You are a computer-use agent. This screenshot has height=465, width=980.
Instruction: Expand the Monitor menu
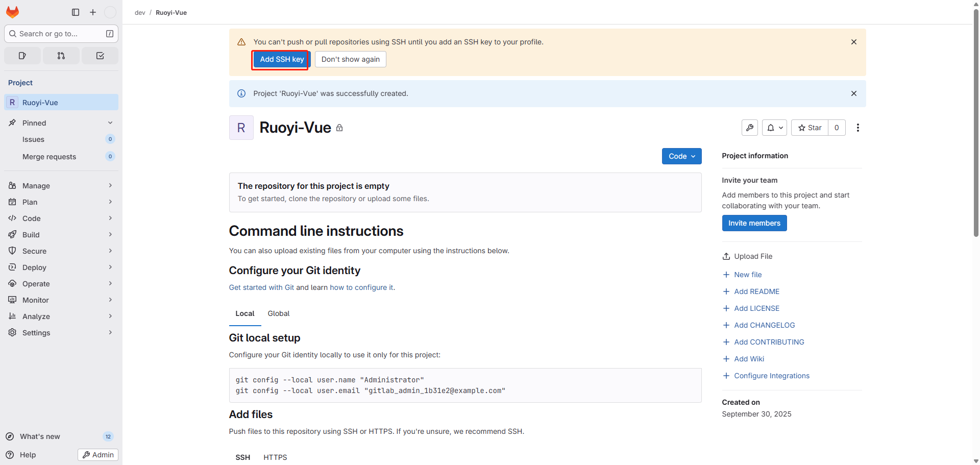[x=61, y=300]
